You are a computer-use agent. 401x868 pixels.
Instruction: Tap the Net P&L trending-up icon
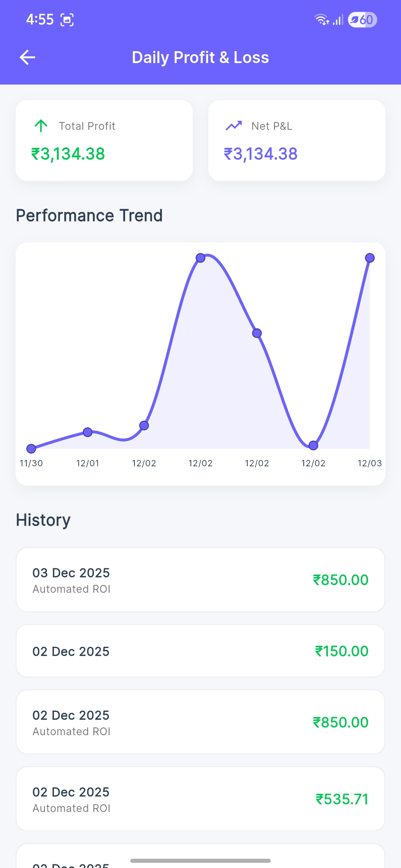tap(234, 126)
